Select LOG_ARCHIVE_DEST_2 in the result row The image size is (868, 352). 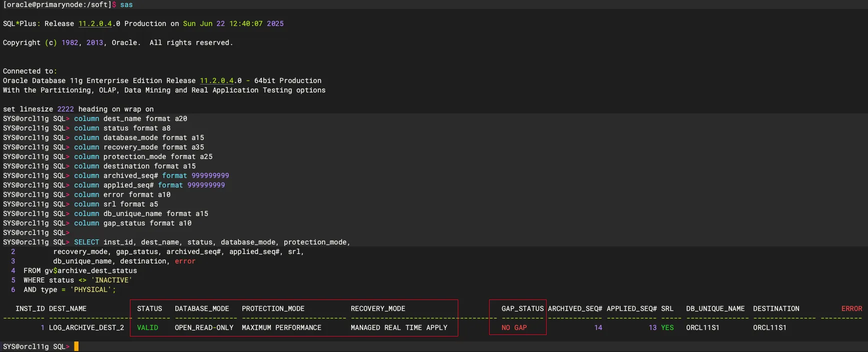[86, 327]
